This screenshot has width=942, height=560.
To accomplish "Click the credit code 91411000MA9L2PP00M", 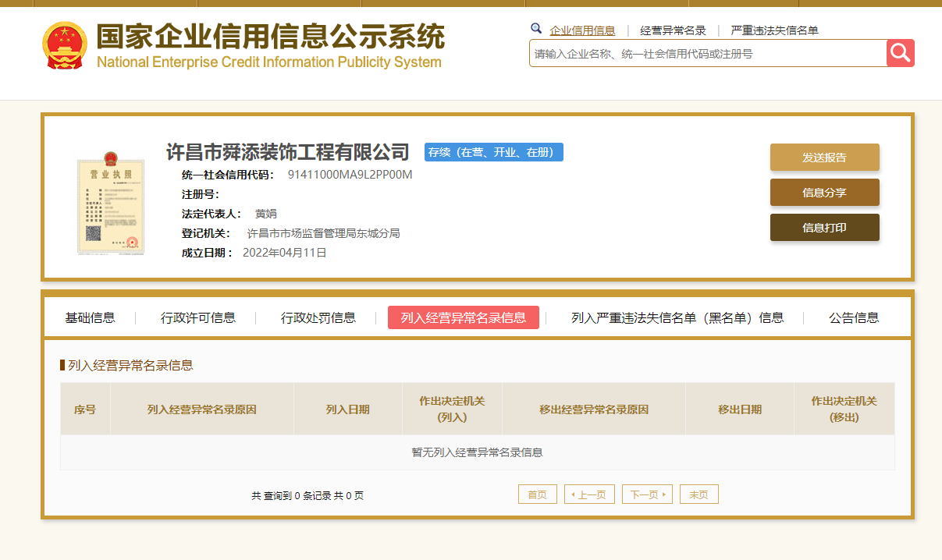I will (x=350, y=175).
